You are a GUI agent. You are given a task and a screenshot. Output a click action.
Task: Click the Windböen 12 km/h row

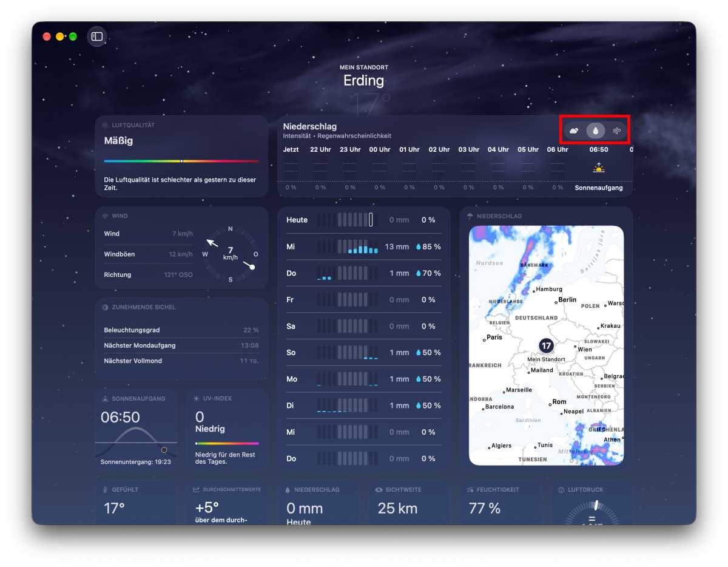tap(149, 254)
